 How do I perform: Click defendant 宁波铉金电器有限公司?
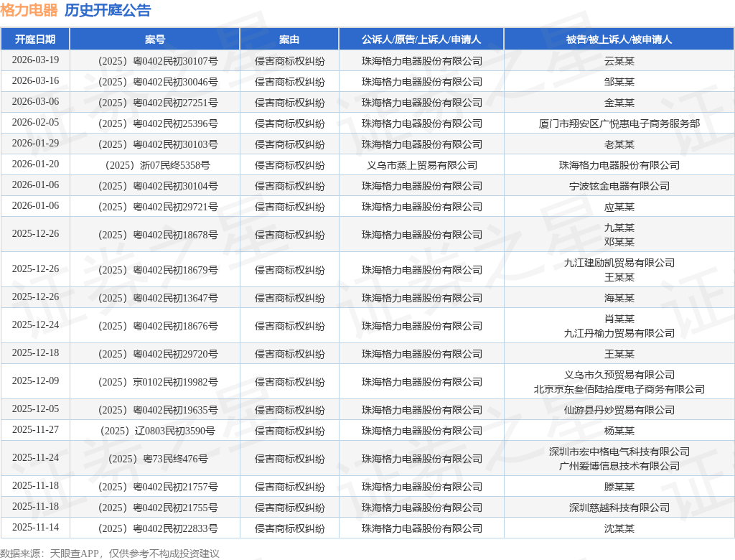click(x=619, y=186)
